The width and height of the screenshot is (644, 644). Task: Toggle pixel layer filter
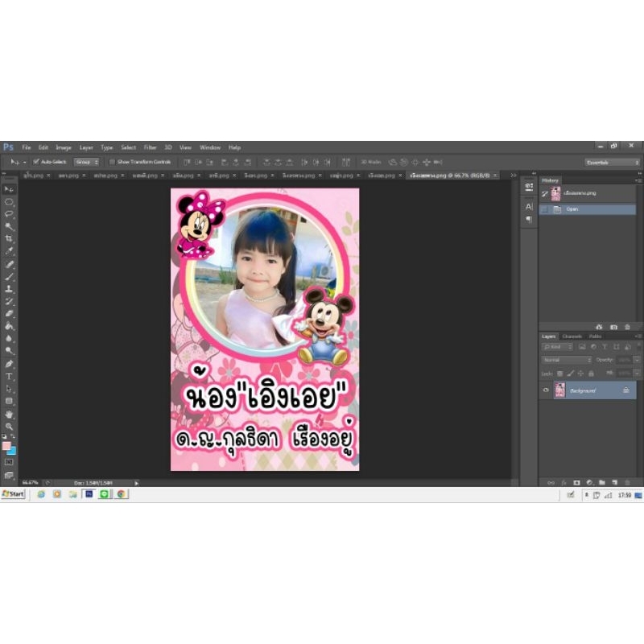(582, 347)
